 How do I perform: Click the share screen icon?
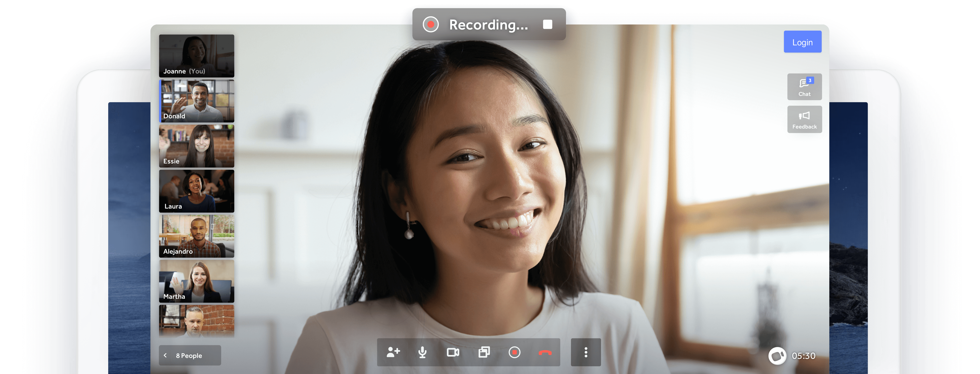[484, 352]
